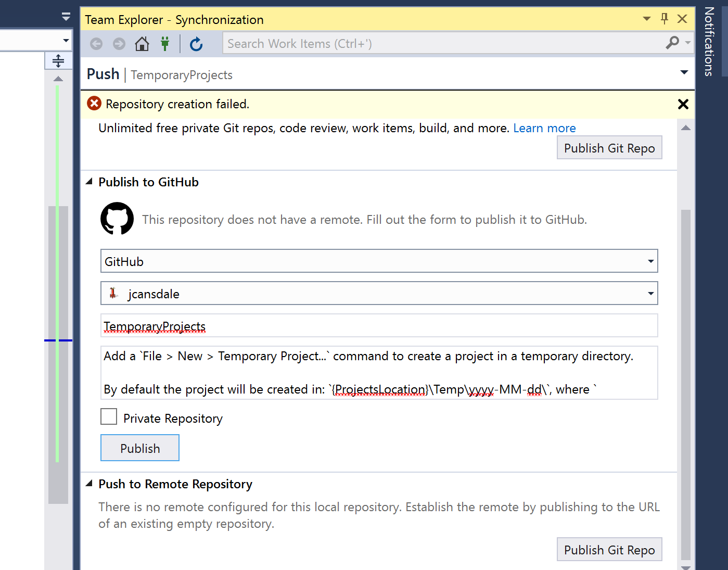Image resolution: width=728 pixels, height=570 pixels.
Task: Open Team Explorer window position menu
Action: point(647,19)
